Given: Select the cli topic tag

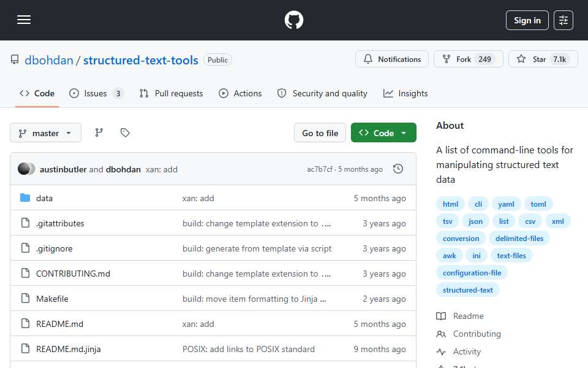Looking at the screenshot, I should point(478,204).
